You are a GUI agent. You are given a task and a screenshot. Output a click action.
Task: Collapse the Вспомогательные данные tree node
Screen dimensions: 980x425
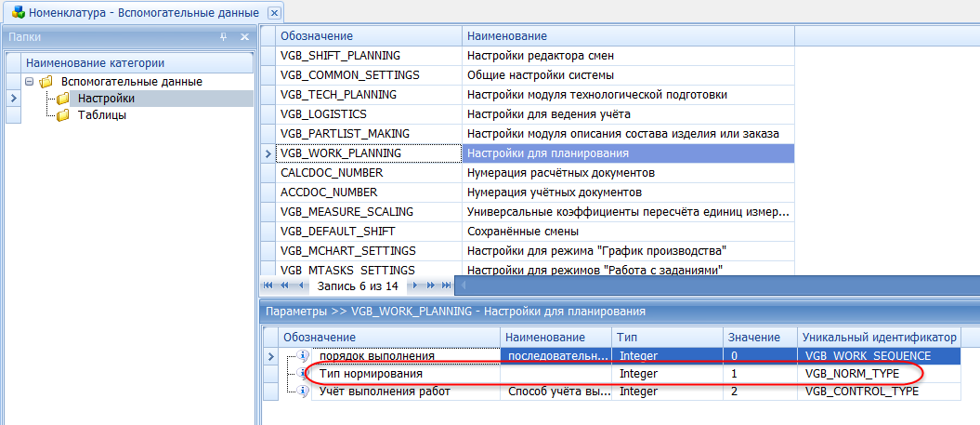tap(30, 82)
